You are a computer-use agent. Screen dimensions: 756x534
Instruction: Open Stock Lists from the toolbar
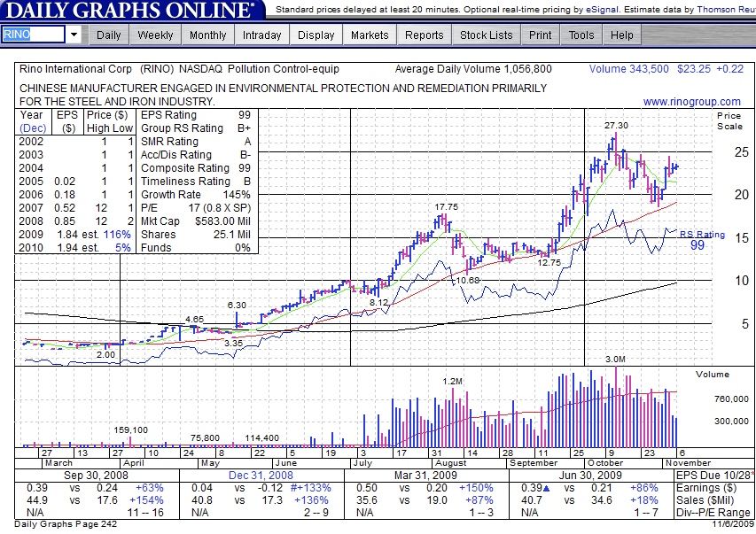point(487,35)
